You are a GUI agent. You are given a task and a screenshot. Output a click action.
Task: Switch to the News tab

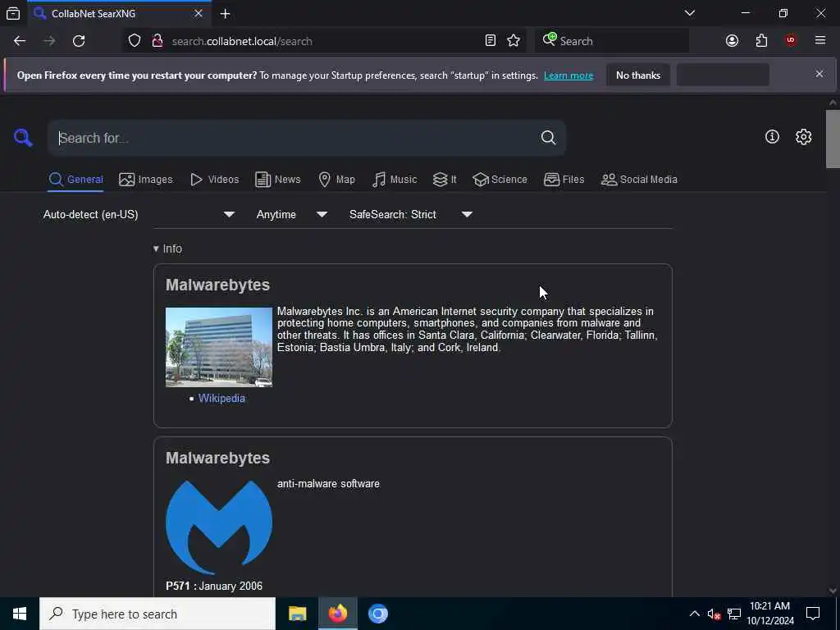pyautogui.click(x=277, y=180)
